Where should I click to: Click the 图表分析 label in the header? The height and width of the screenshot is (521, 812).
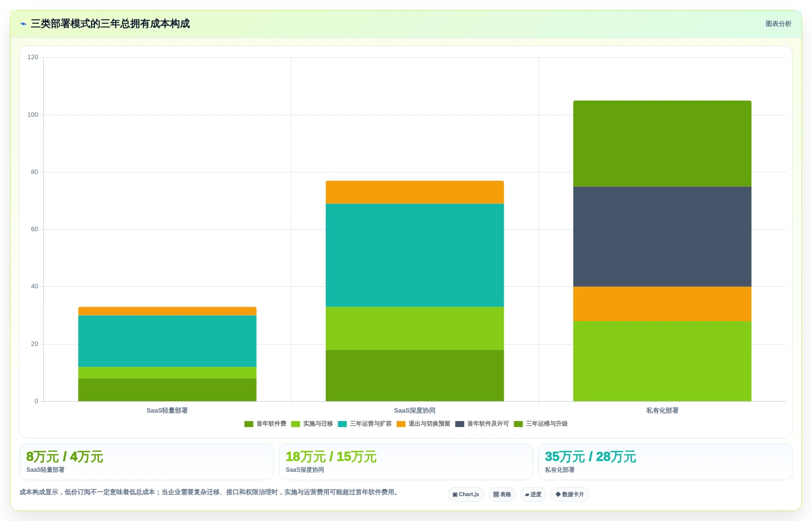778,24
